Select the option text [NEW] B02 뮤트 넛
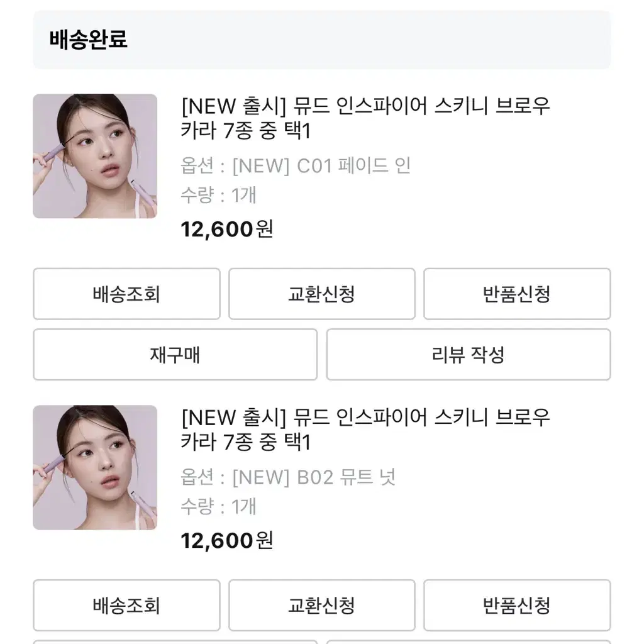Viewport: 644px width, 644px height. [x=314, y=477]
